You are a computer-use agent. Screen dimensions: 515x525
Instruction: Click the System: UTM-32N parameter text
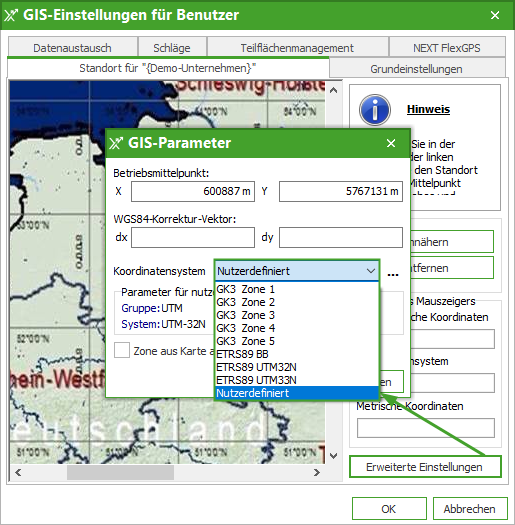pos(163,324)
